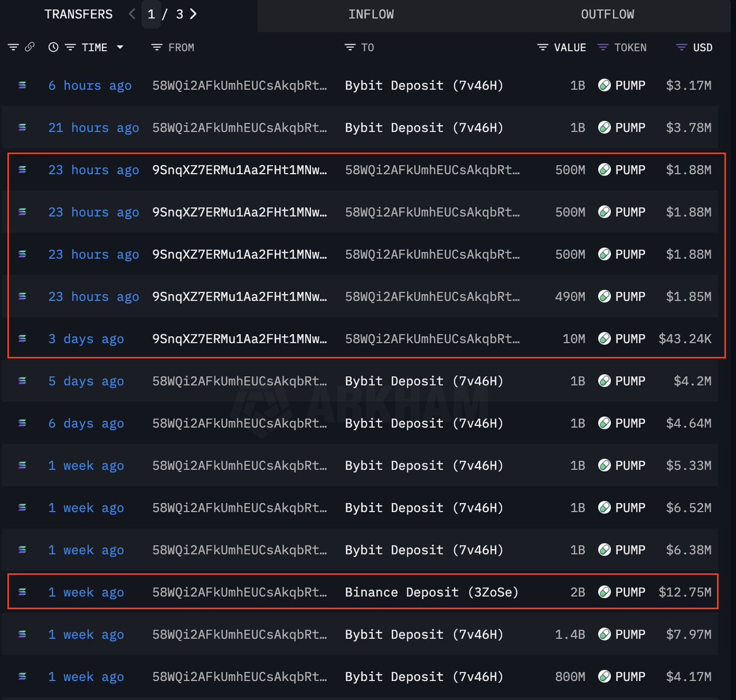The height and width of the screenshot is (700, 736).
Task: Select the $1.85M USD value
Action: click(x=689, y=296)
